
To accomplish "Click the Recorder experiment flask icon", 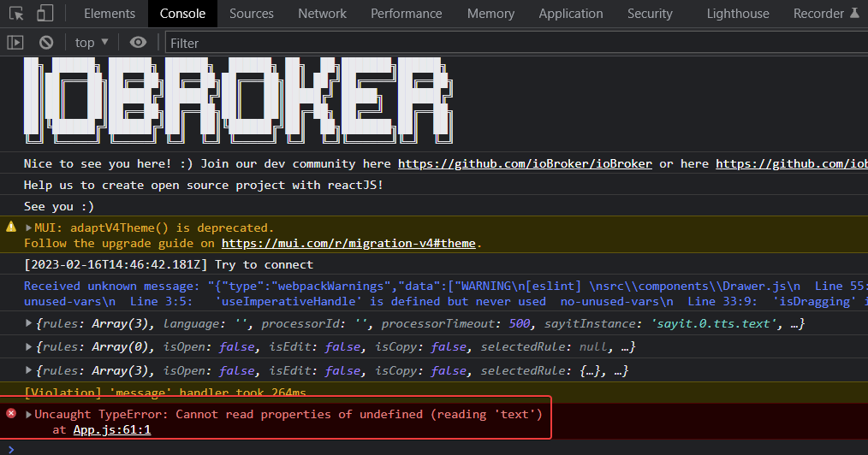I will (854, 13).
